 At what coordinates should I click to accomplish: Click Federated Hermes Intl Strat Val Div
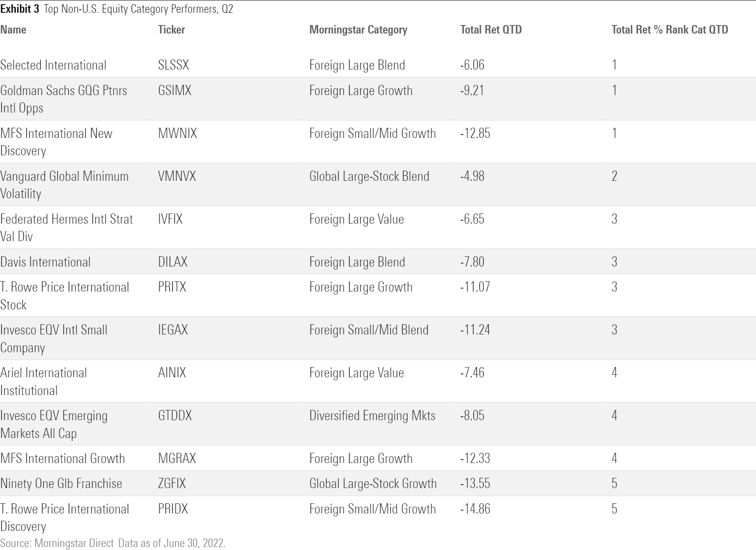[x=66, y=227]
